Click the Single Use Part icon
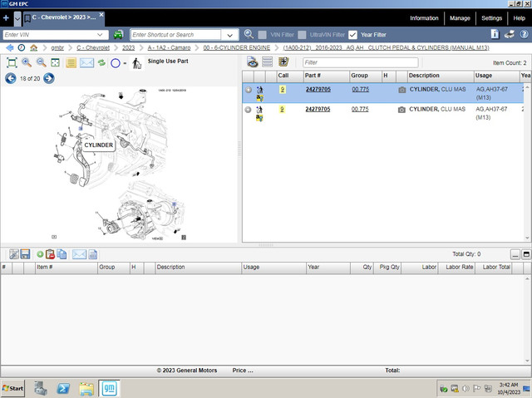This screenshot has height=398, width=532. coord(136,63)
